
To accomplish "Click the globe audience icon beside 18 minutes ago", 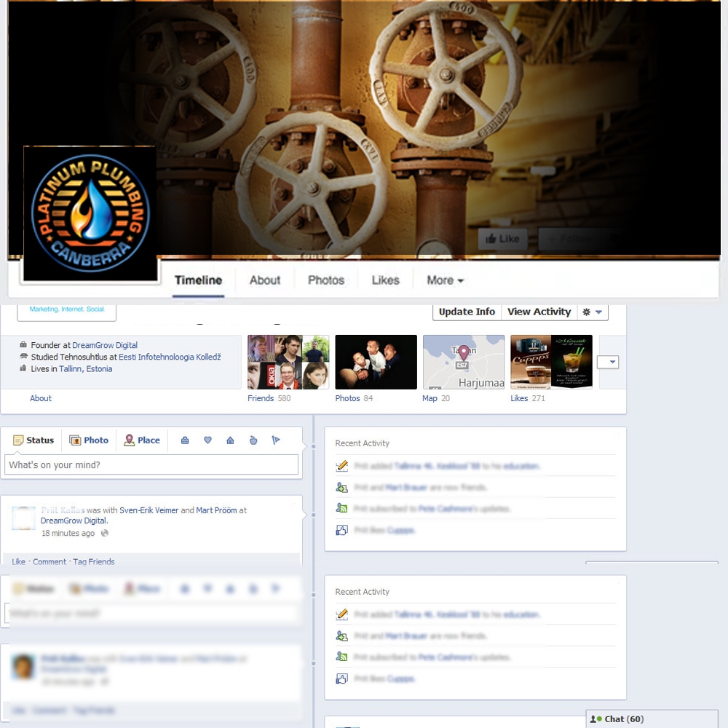I will (x=105, y=534).
